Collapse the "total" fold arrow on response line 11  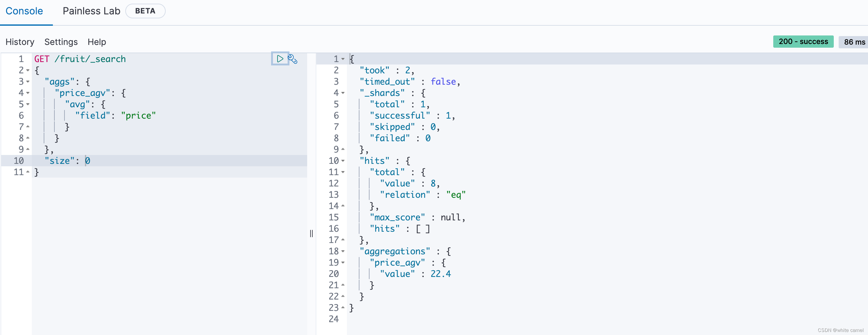[x=343, y=172]
